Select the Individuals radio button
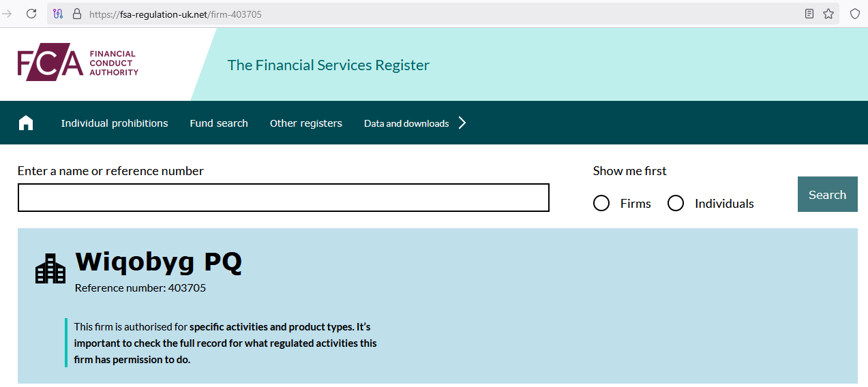Viewport: 868px width, 387px height. [676, 203]
